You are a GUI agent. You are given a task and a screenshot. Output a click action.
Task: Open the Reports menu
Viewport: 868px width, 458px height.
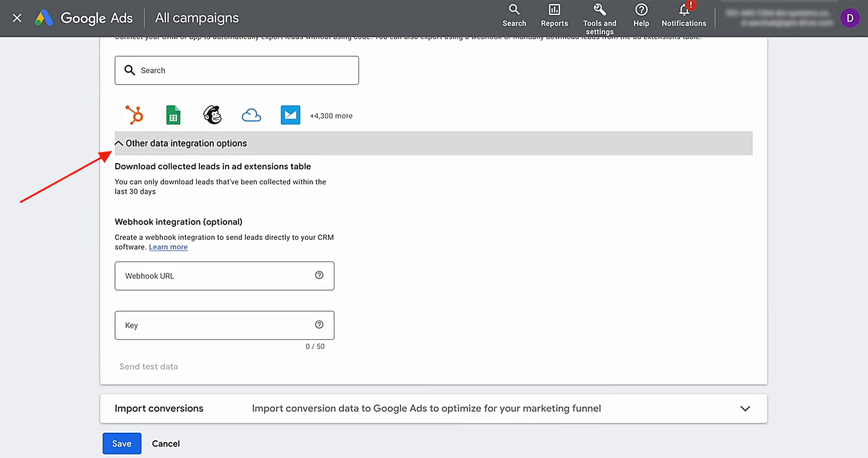tap(554, 16)
